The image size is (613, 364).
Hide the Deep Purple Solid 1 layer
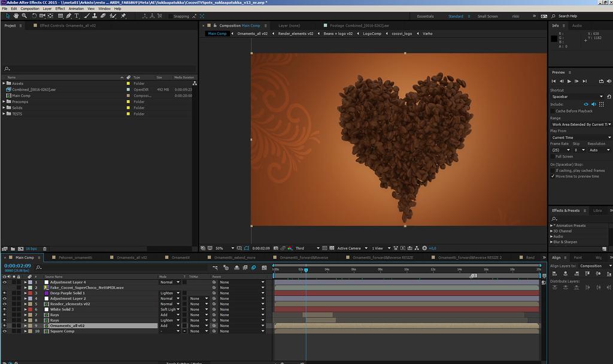(x=5, y=293)
